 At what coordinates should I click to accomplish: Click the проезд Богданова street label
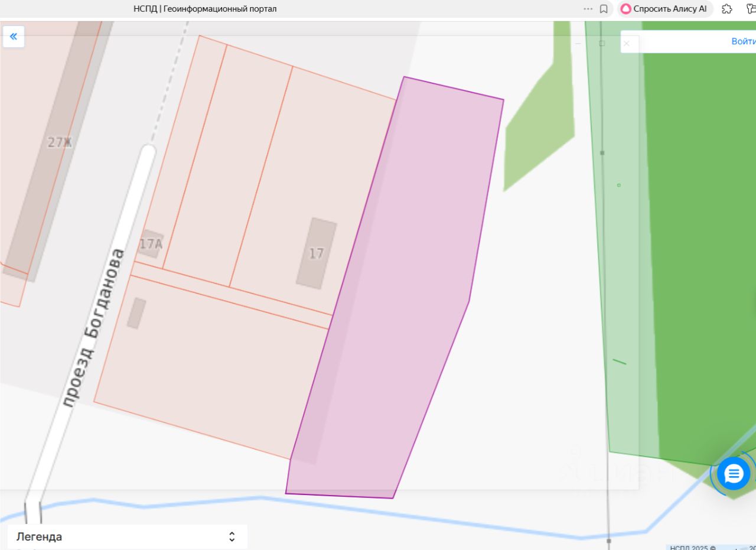pos(94,328)
